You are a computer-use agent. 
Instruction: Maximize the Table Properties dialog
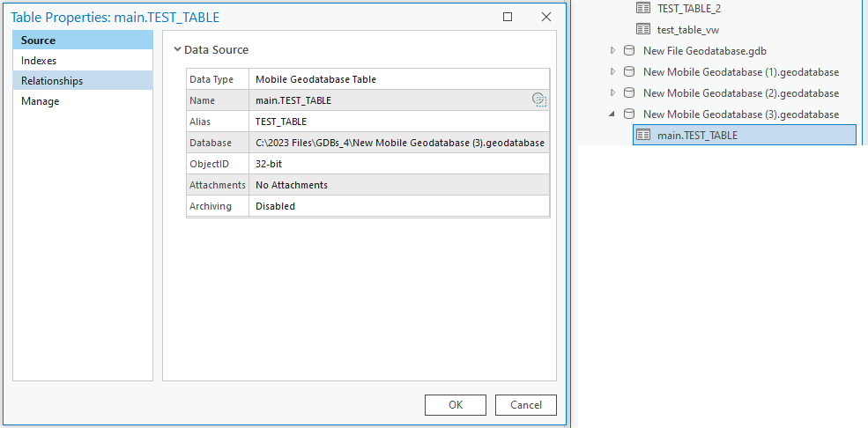pyautogui.click(x=508, y=17)
